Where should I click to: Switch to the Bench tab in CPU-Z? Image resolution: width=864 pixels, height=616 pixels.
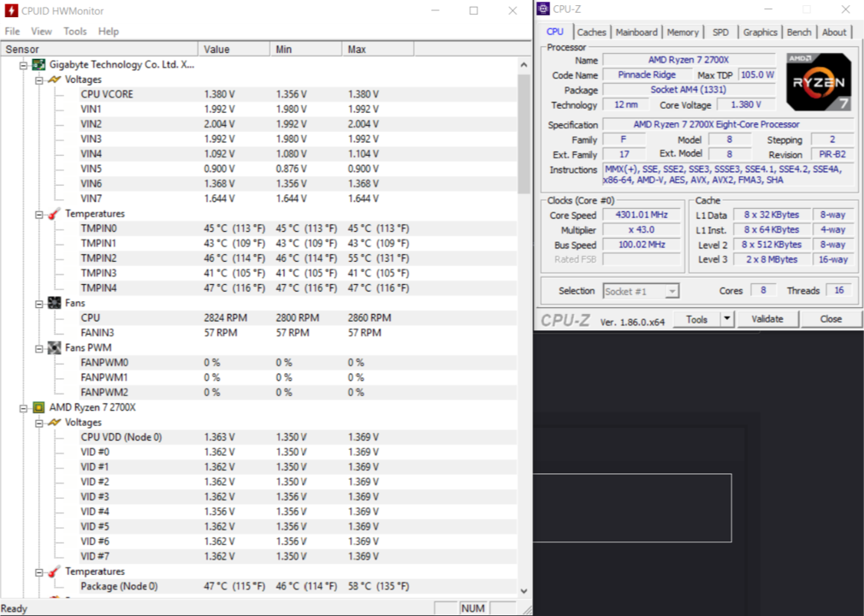(799, 32)
